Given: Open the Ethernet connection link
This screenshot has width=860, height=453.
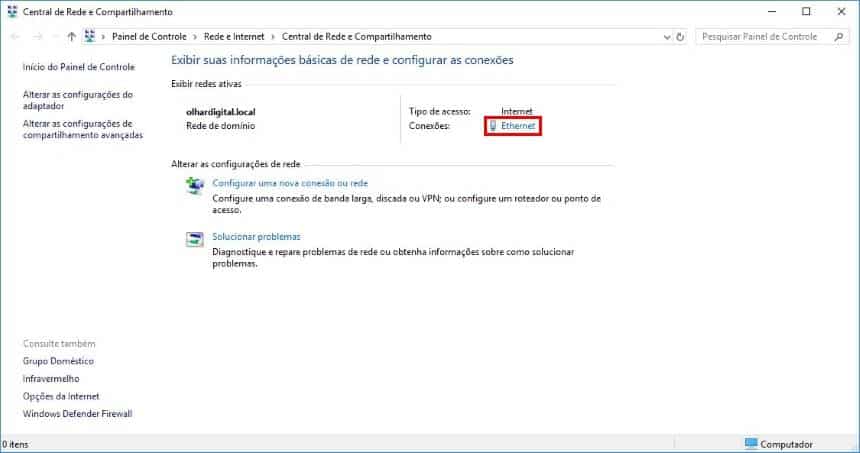Looking at the screenshot, I should point(518,126).
